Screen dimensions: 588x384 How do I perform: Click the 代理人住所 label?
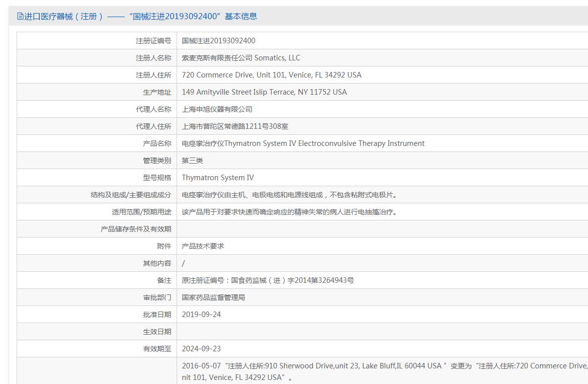click(153, 126)
